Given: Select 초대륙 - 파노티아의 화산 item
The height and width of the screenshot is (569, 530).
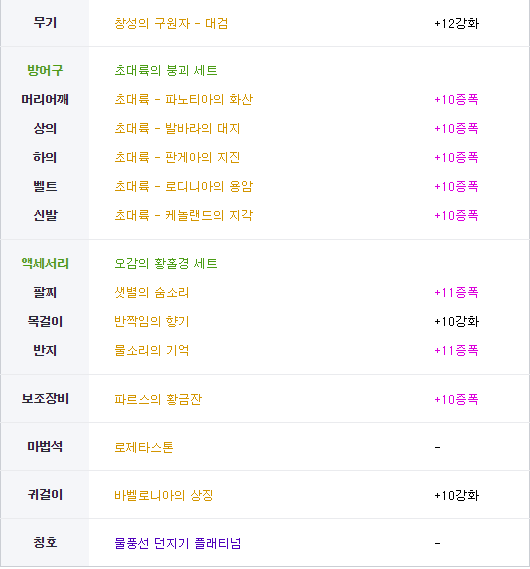Looking at the screenshot, I should [x=184, y=99].
